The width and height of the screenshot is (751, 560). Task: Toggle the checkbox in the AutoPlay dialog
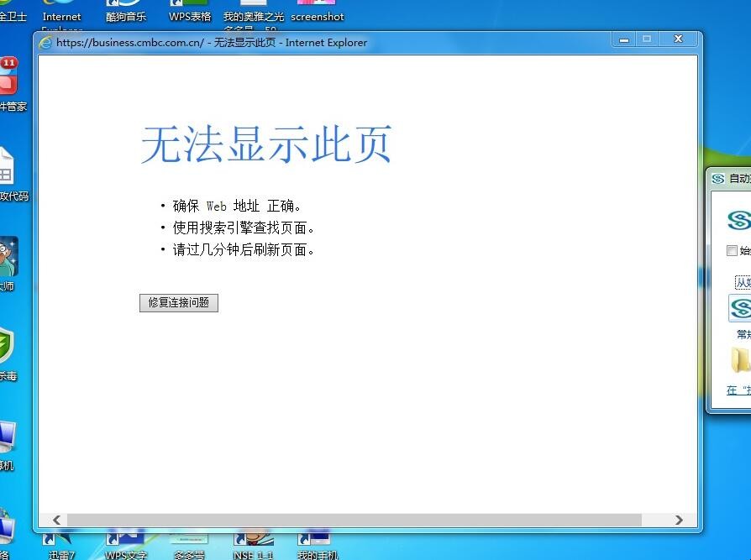click(x=732, y=250)
